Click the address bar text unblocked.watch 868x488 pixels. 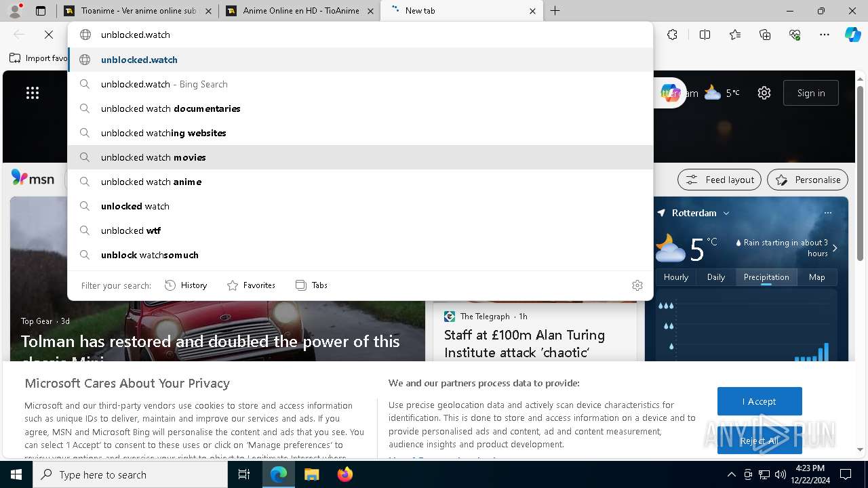[136, 35]
